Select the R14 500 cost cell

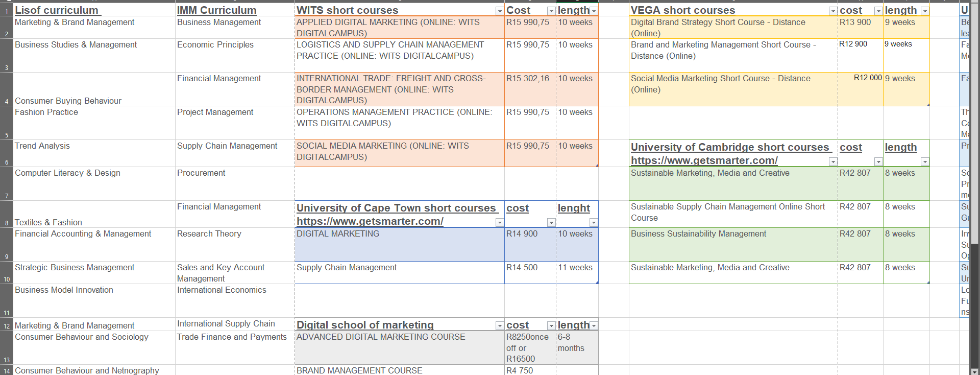coord(530,273)
